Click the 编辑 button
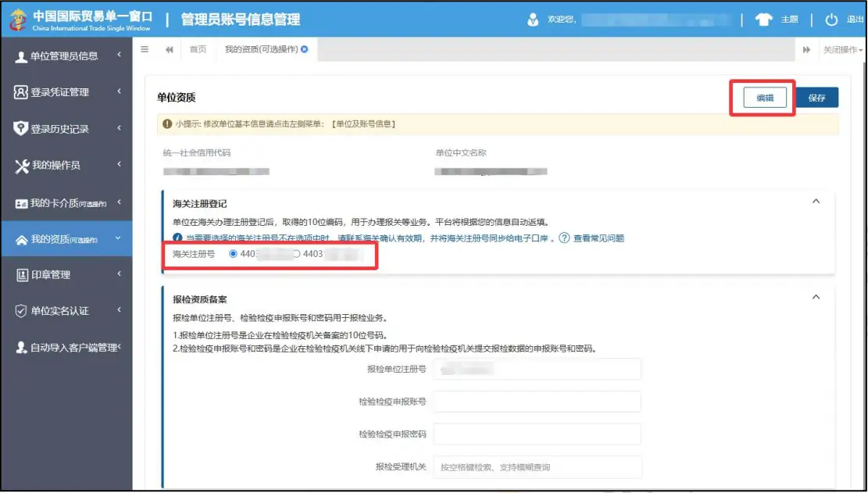Image resolution: width=868 pixels, height=493 pixels. click(765, 98)
